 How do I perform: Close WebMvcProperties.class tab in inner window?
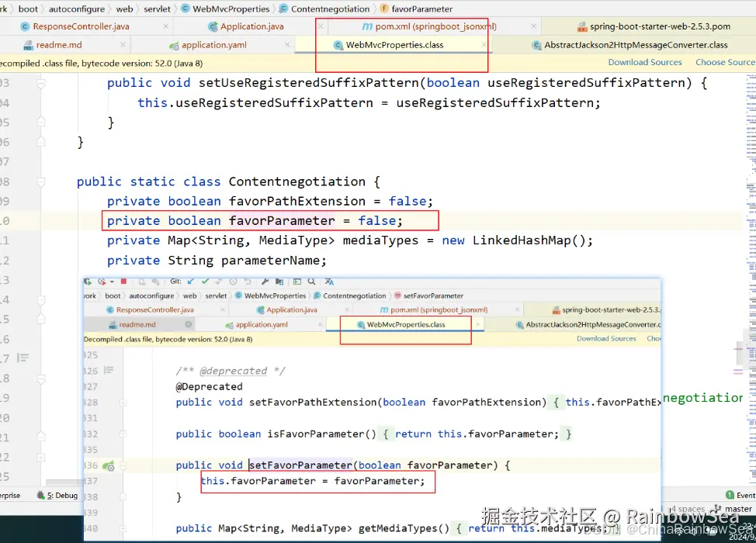click(x=478, y=325)
